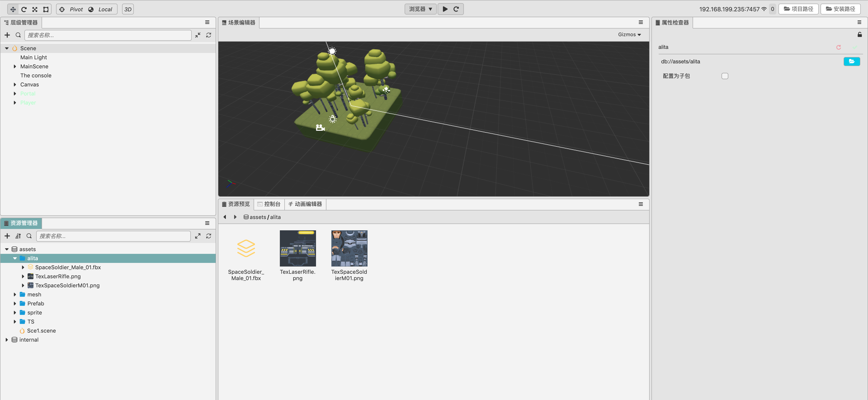Click the refresh preview button

456,9
